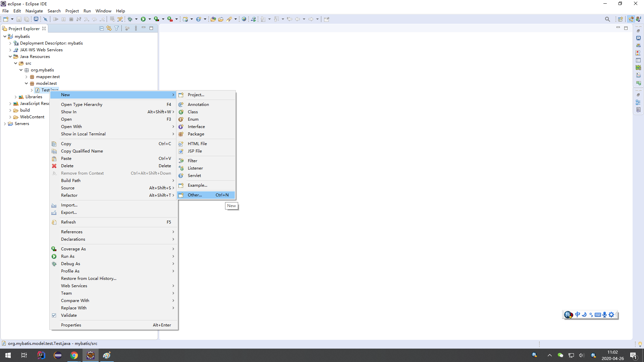Toggle the Validate checkbox menu item
Image resolution: width=644 pixels, height=362 pixels.
point(69,315)
